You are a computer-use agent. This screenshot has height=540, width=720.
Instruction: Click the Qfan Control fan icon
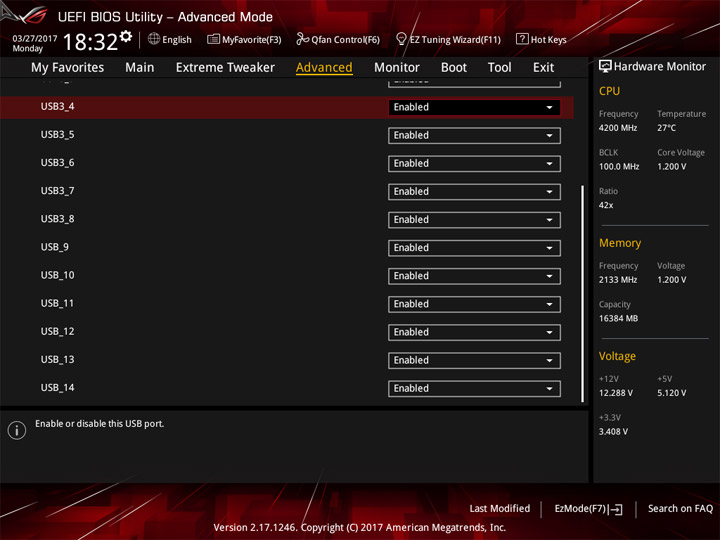click(302, 39)
